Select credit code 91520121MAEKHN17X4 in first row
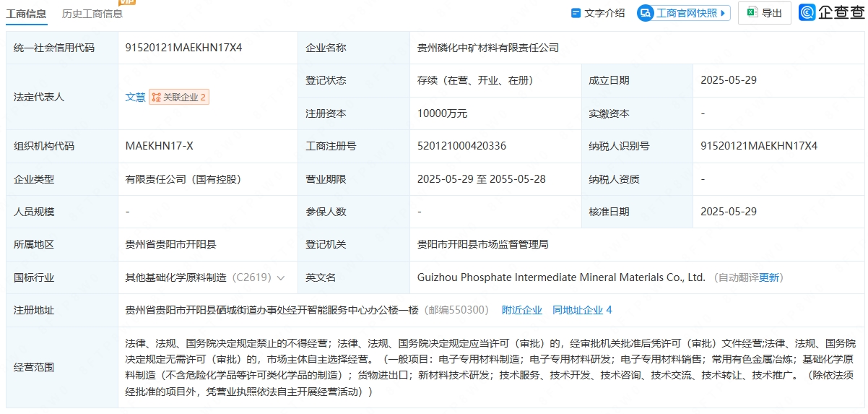Viewport: 868px width, 414px height. pos(183,48)
